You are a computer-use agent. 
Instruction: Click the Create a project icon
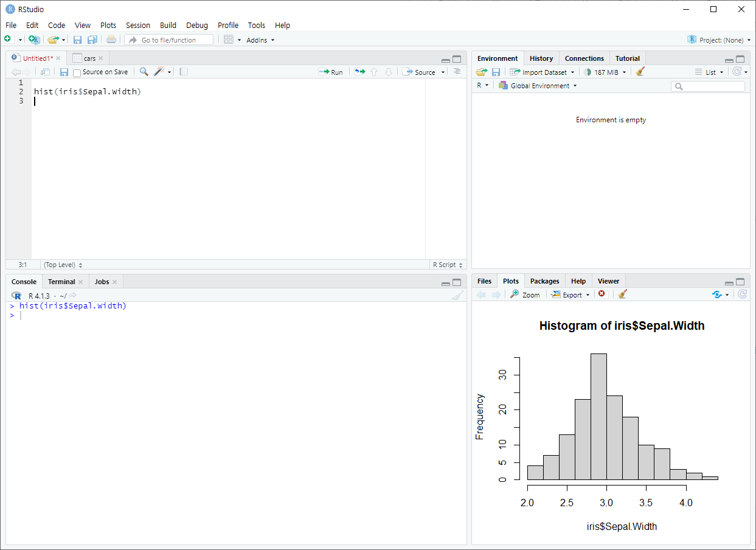coord(34,40)
